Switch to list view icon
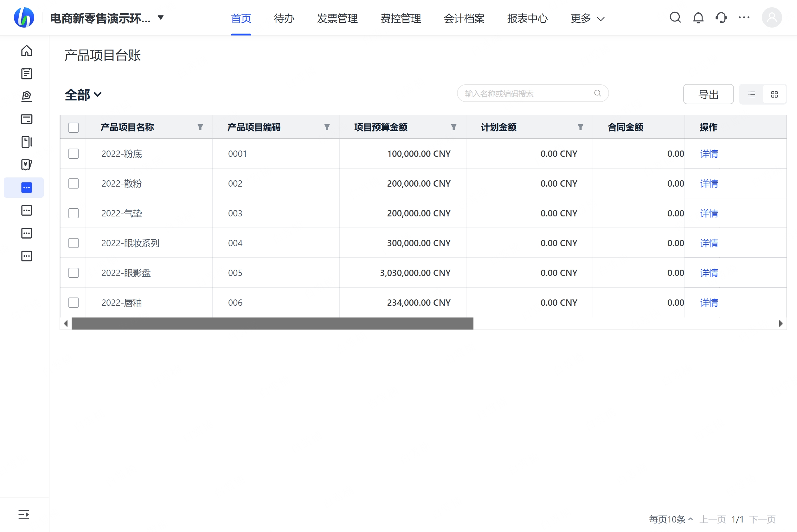Screen dimensions: 797x532 coord(752,94)
